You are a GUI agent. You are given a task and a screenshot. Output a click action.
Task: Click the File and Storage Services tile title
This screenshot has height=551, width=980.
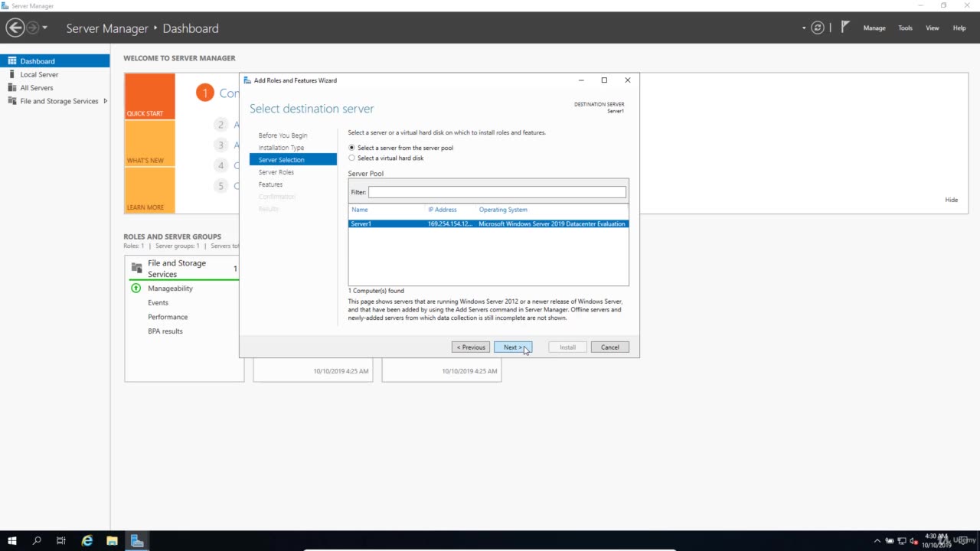[177, 269]
